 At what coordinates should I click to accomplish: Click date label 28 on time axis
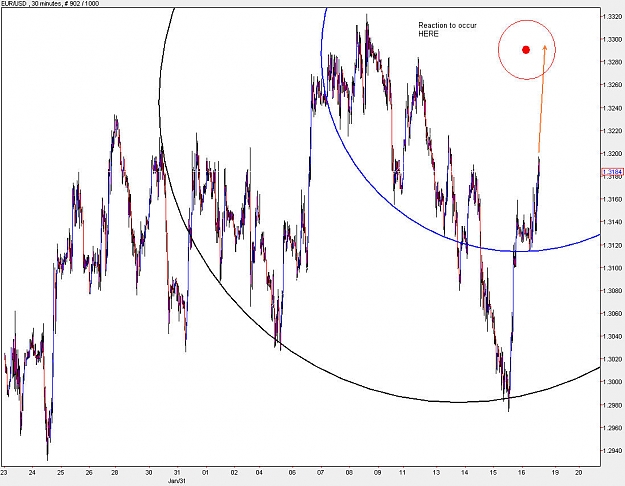pos(114,473)
